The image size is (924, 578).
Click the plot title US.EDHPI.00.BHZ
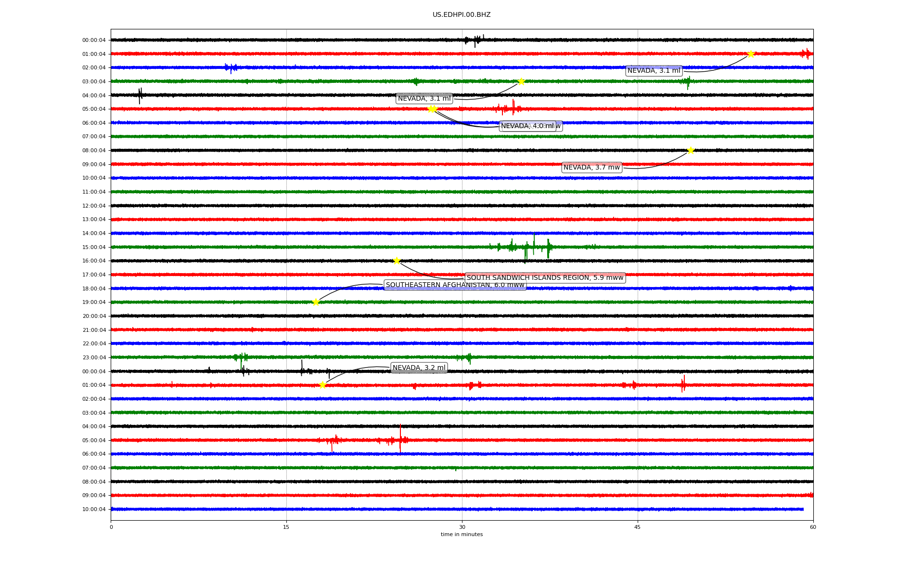pos(462,15)
